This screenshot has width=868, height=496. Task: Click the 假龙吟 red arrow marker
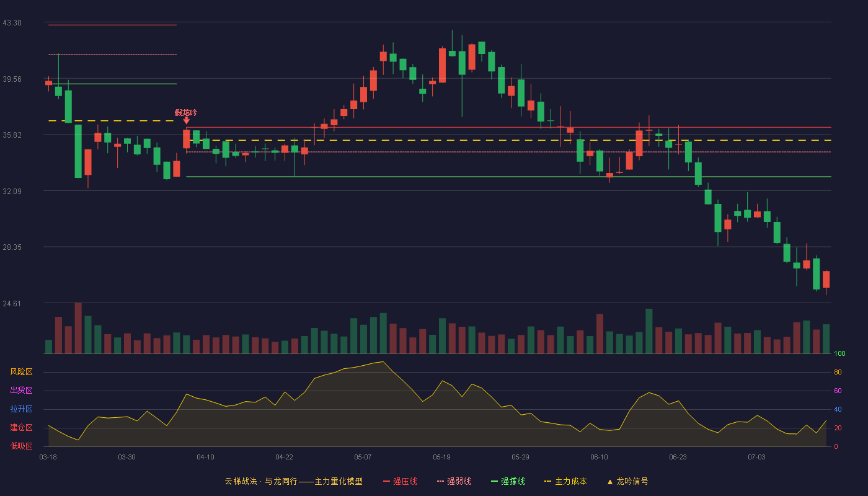[x=186, y=121]
